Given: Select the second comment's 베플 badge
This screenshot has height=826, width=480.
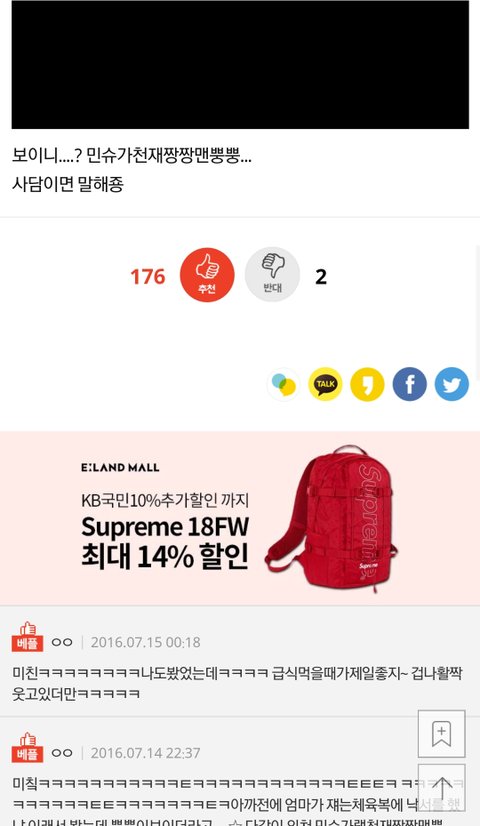Looking at the screenshot, I should 27,748.
